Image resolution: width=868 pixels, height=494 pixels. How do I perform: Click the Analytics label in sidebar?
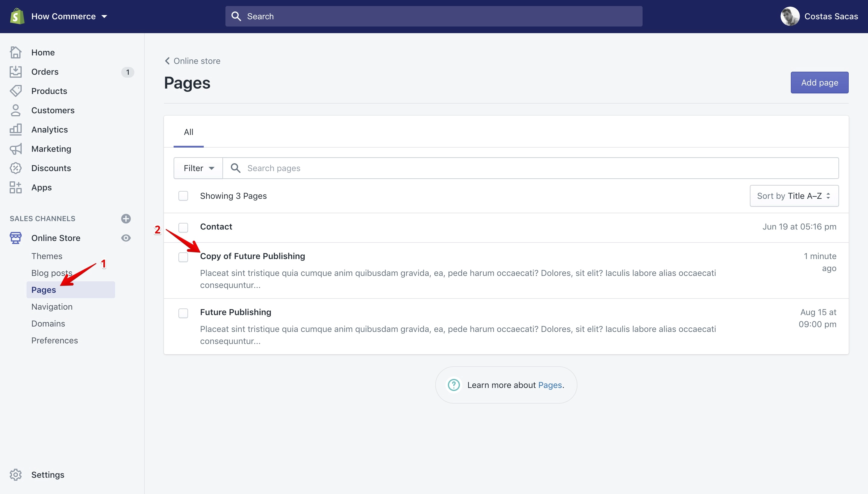[49, 130]
